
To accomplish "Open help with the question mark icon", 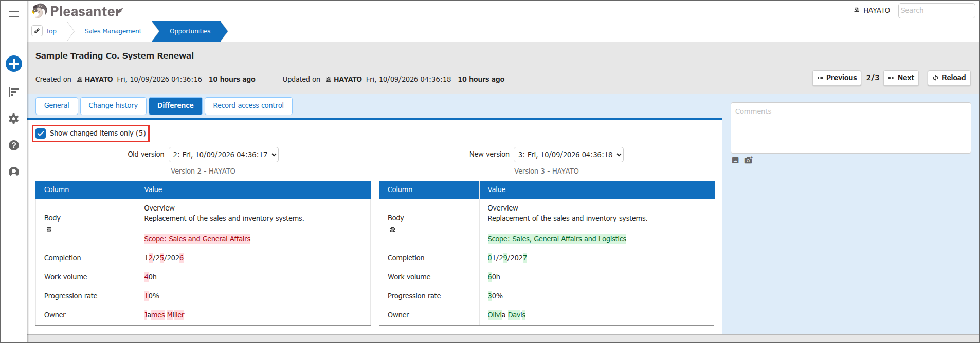I will coord(14,145).
